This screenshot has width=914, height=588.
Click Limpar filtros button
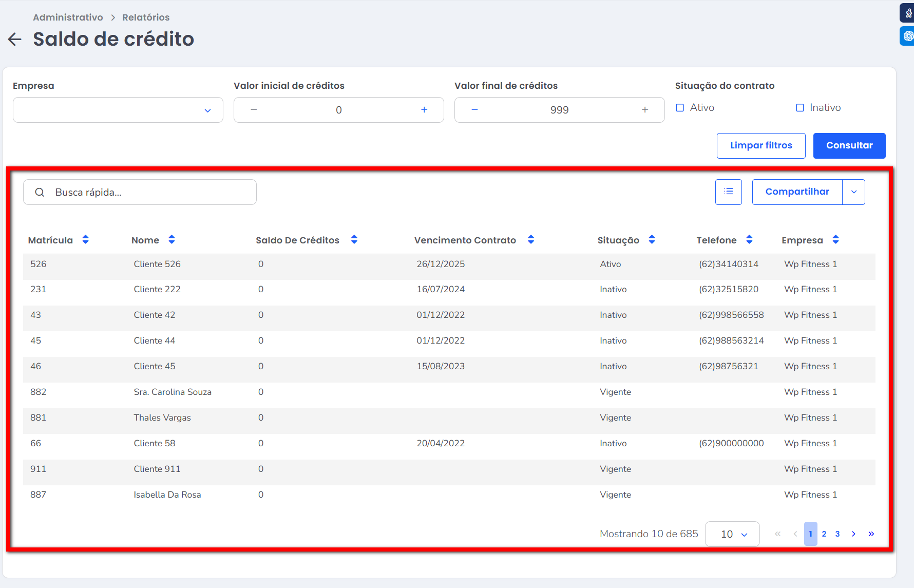coord(761,146)
